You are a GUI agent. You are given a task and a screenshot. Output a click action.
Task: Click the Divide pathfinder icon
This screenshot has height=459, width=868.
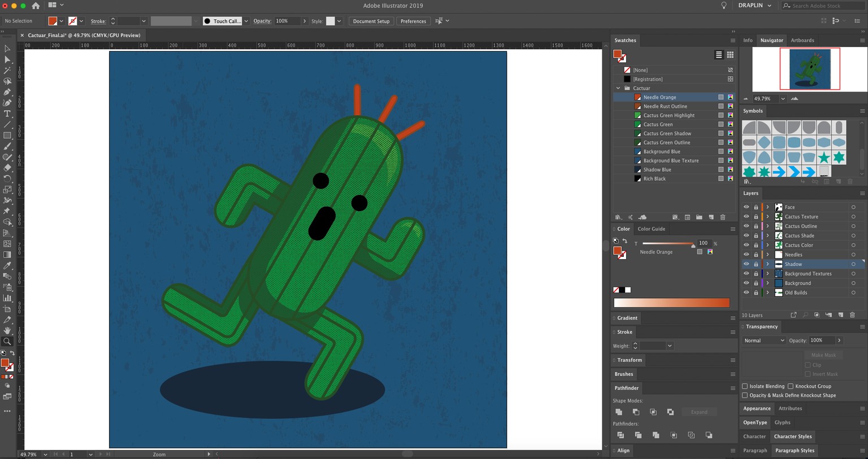(620, 435)
